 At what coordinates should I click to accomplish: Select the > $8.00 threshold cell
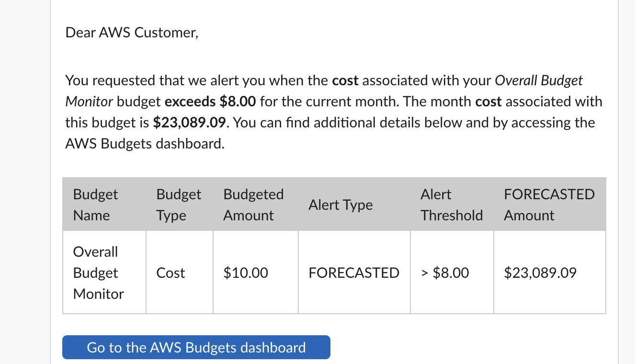[445, 273]
